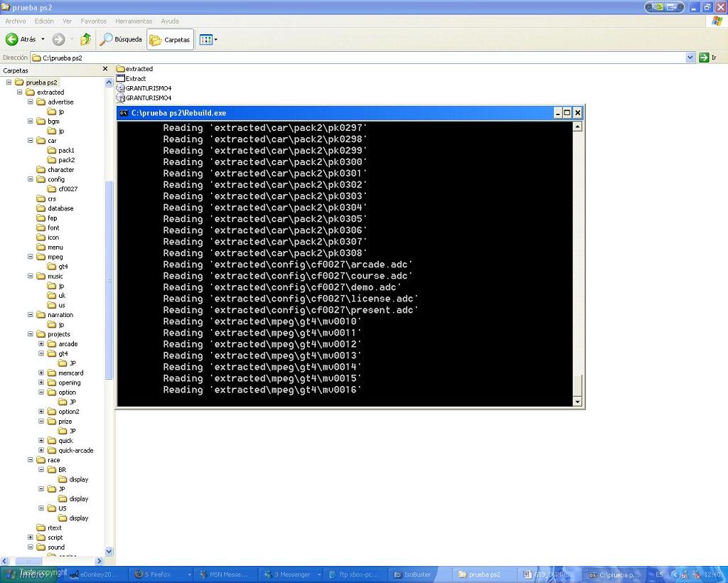Open the Ayuda menu

tap(170, 21)
